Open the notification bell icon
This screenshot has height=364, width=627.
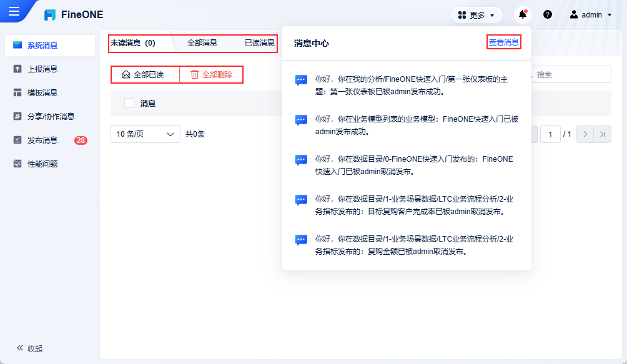point(522,15)
